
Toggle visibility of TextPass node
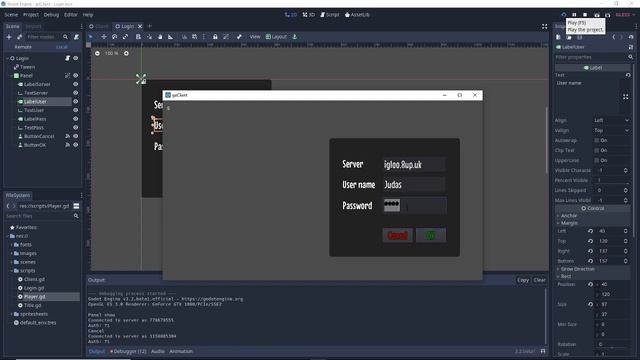(76, 128)
